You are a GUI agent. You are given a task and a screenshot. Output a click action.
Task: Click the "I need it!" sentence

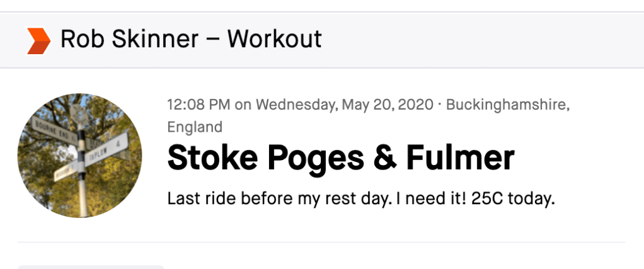(422, 200)
